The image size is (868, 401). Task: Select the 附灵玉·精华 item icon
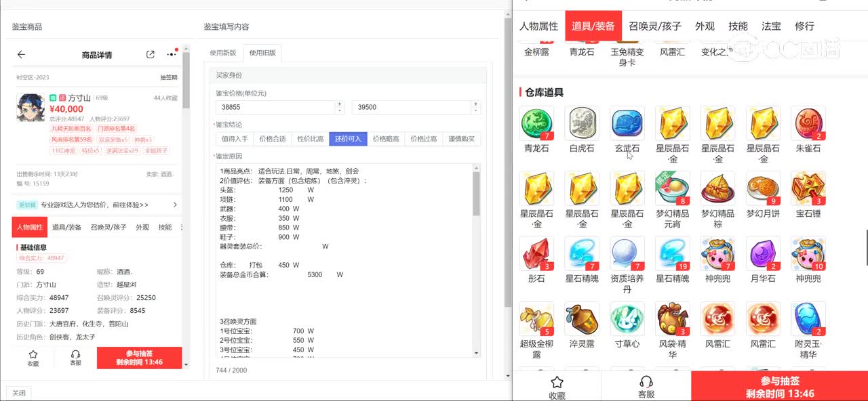point(808,319)
